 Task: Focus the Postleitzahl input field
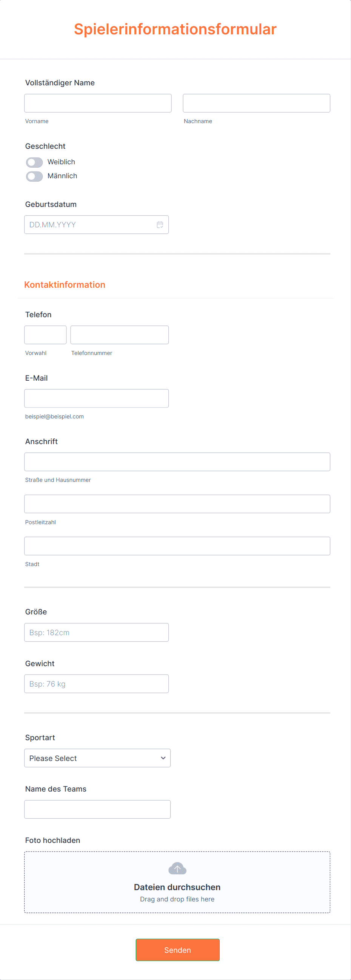point(177,504)
